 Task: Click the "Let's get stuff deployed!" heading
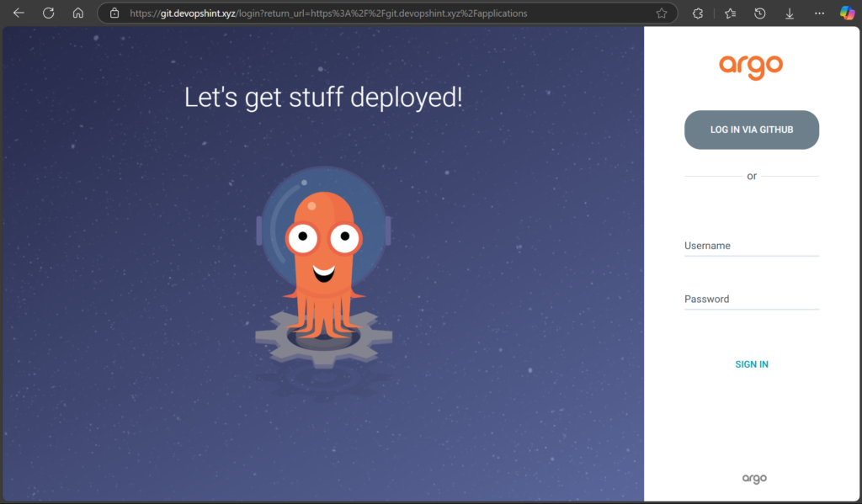tap(323, 98)
